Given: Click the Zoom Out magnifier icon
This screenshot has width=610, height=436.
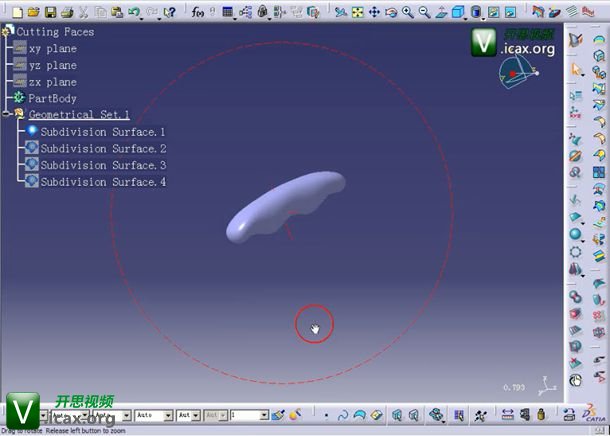Looking at the screenshot, I should pyautogui.click(x=424, y=13).
